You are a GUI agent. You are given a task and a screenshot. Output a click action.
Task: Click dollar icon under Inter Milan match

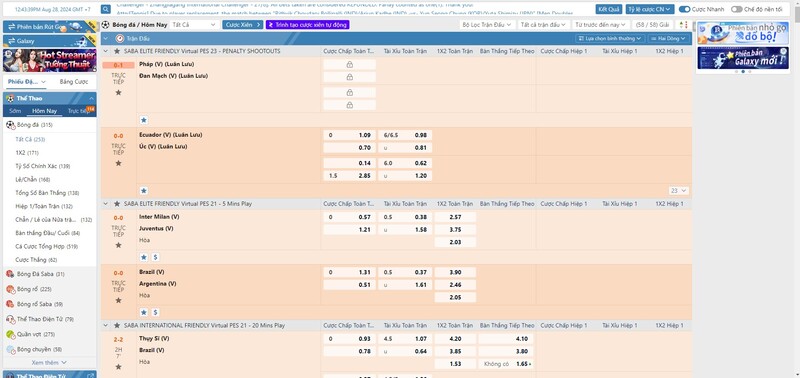tap(155, 257)
